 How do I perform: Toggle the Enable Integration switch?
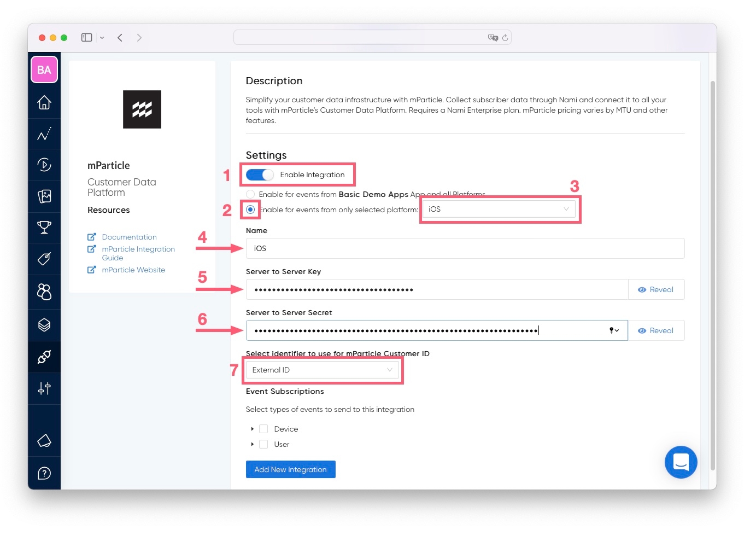[x=260, y=174]
